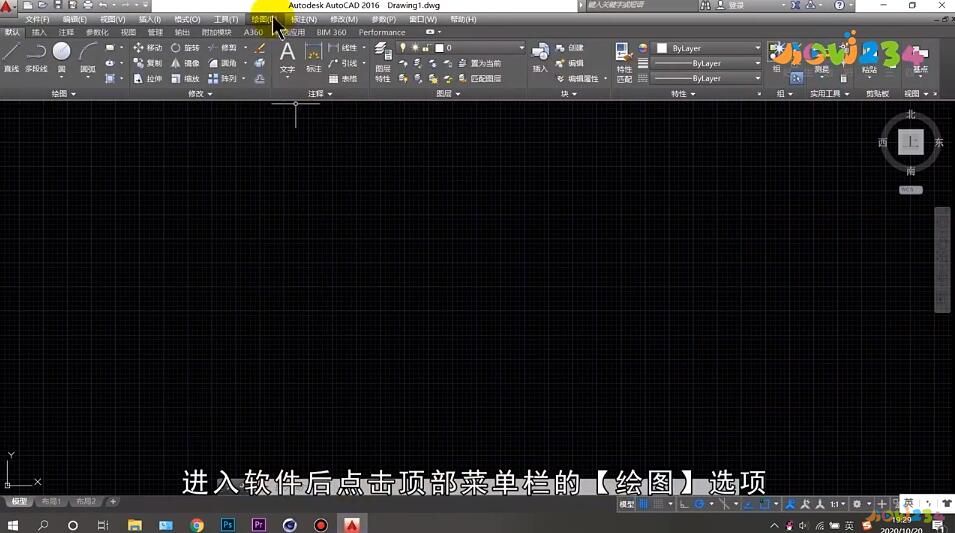Click the Create block (创建) tool
This screenshot has height=533, width=955.
569,48
